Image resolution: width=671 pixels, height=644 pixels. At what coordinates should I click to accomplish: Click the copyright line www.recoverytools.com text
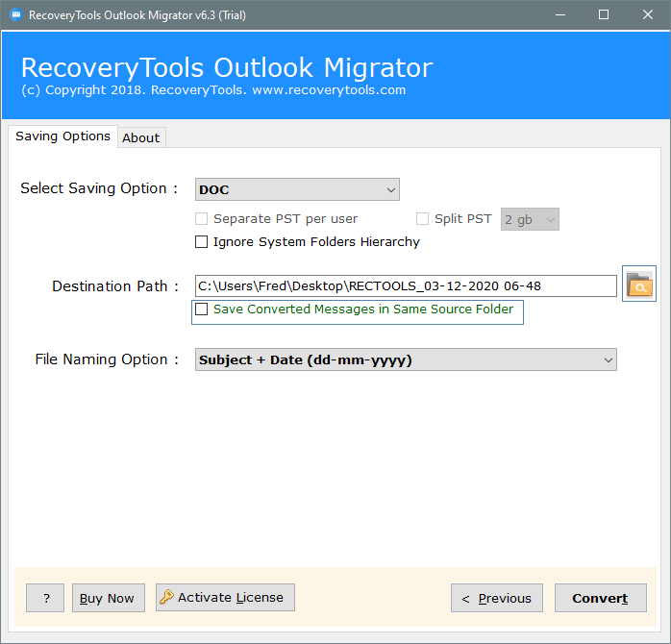pyautogui.click(x=329, y=90)
